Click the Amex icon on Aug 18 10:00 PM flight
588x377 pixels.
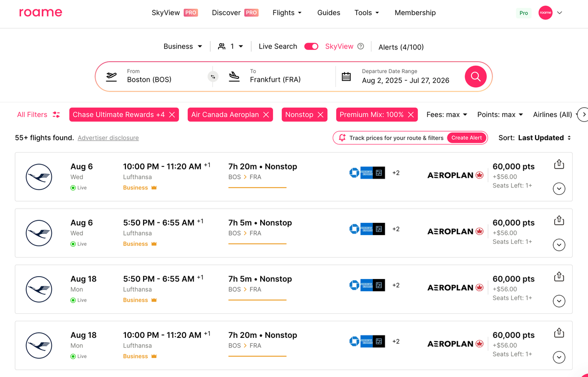point(367,342)
